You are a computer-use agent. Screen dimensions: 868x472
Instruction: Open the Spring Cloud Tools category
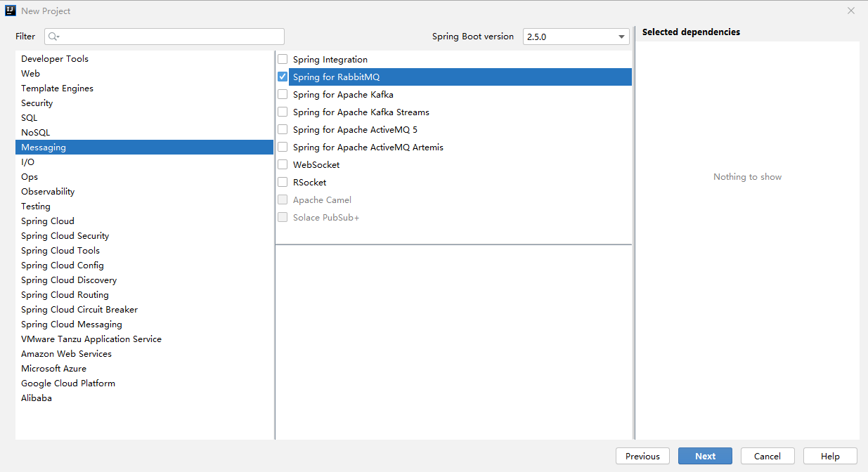[144, 251]
